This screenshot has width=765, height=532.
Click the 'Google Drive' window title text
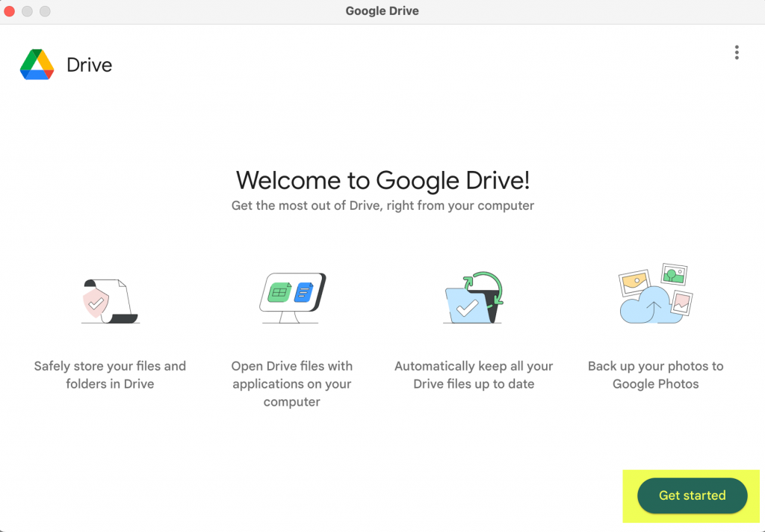[382, 10]
